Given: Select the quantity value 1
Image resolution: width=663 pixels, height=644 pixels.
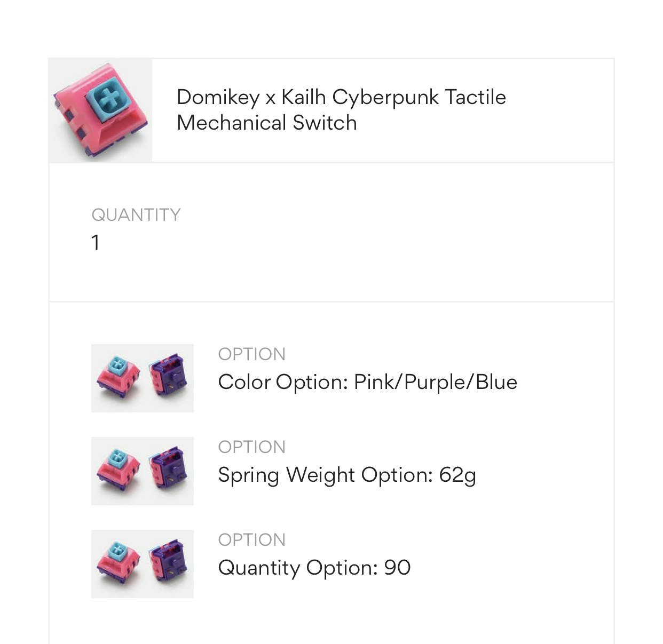Looking at the screenshot, I should click(x=96, y=243).
